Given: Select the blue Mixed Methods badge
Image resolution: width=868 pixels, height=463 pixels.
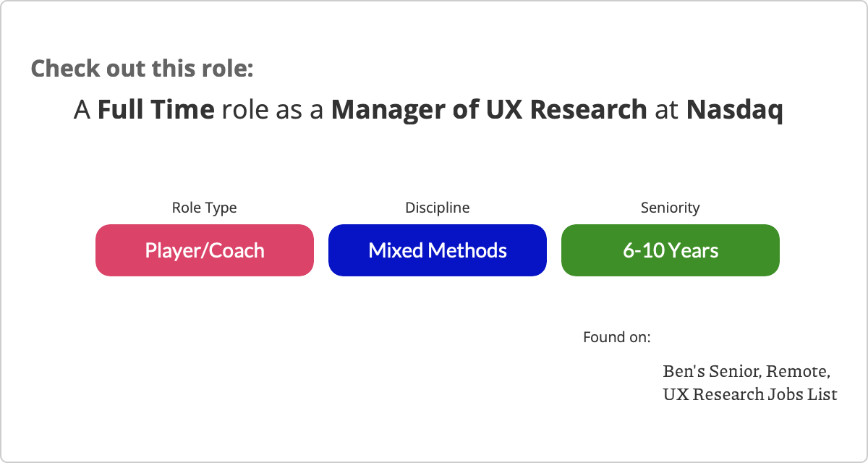Looking at the screenshot, I should pyautogui.click(x=438, y=250).
